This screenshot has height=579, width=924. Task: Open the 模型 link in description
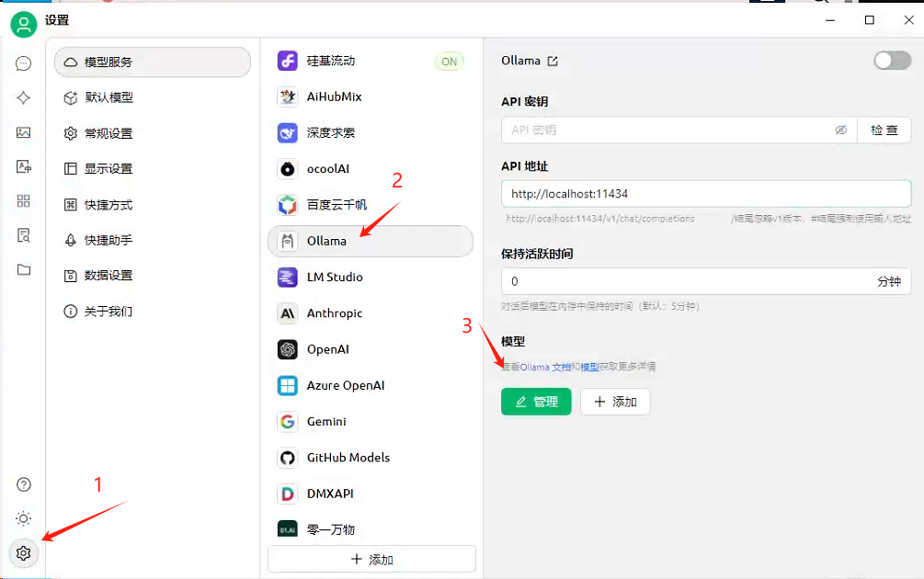pos(589,367)
